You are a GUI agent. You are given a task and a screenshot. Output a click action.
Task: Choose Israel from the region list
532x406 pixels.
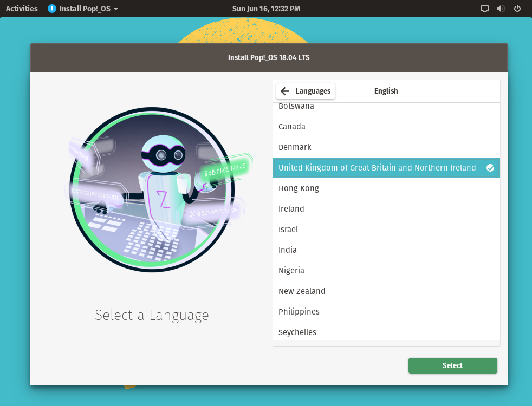click(x=386, y=230)
